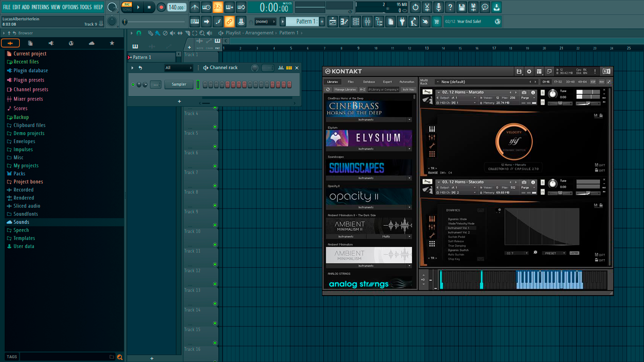Open the playlist view icon in the toolbar
The height and width of the screenshot is (362, 644).
pyautogui.click(x=333, y=22)
